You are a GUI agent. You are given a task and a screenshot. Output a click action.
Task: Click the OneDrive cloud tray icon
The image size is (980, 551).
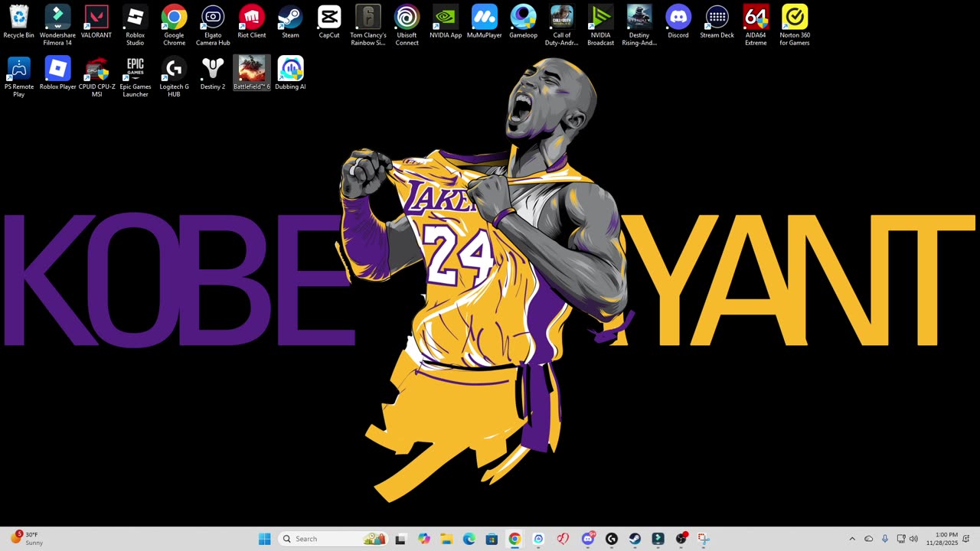coord(868,539)
